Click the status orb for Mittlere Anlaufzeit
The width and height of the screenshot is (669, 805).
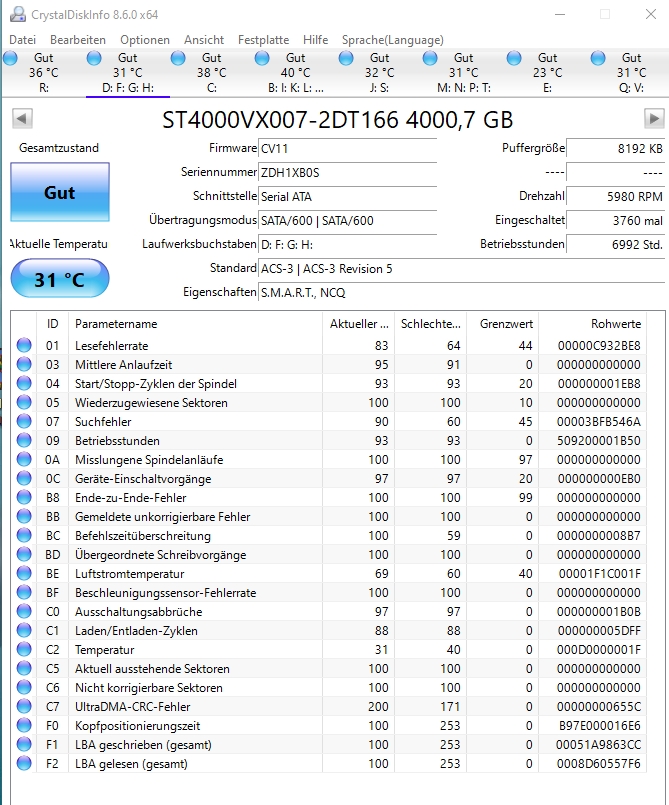24,364
